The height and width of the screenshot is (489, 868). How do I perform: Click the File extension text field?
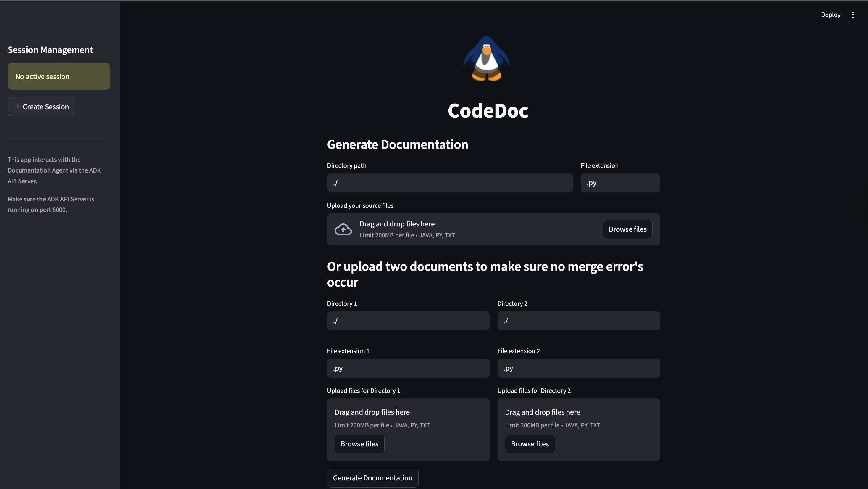coord(620,183)
